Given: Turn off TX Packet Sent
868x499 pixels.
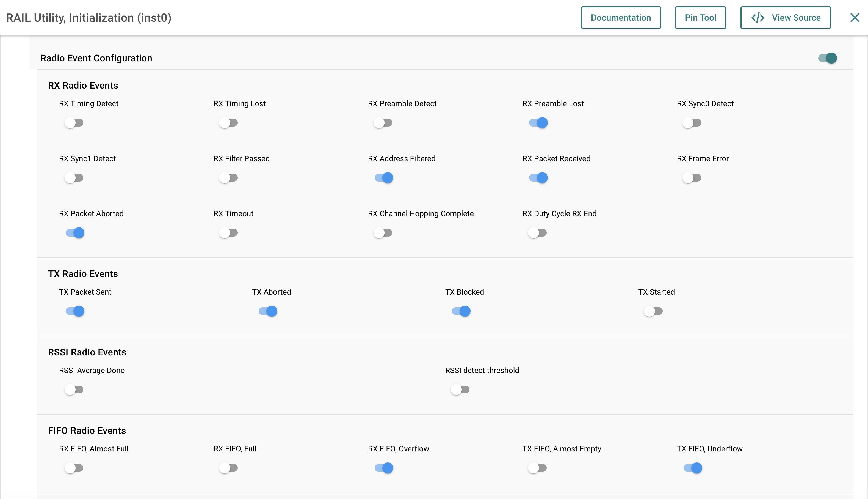Looking at the screenshot, I should tap(75, 311).
